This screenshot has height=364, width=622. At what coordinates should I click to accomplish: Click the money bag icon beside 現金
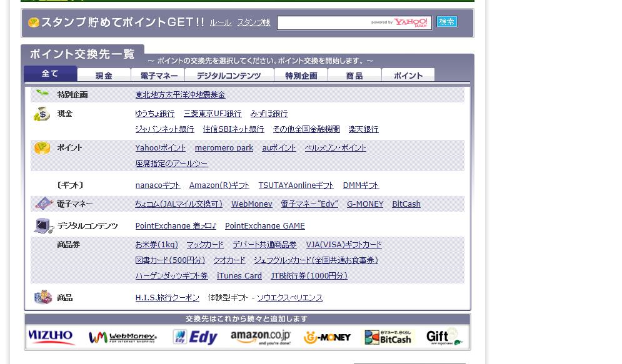click(x=42, y=114)
